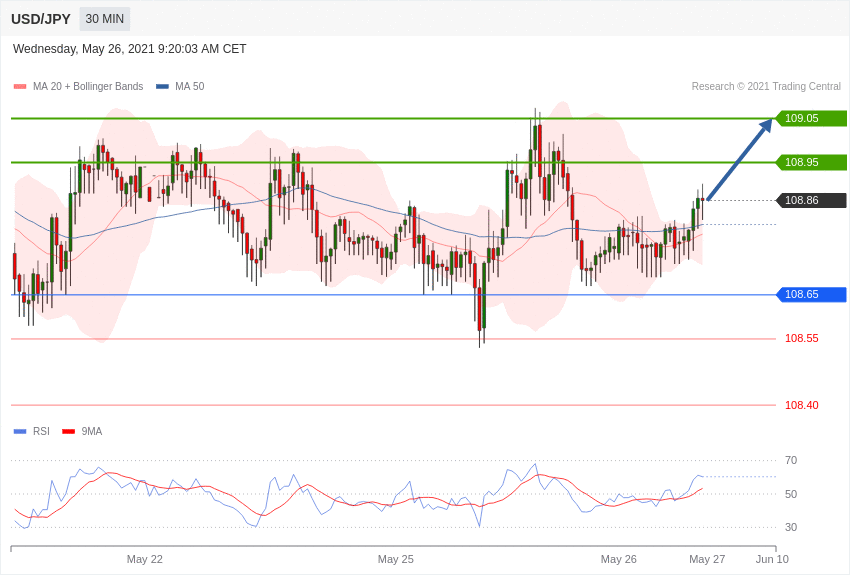Click the green 109.05 resistance price tag
The width and height of the screenshot is (850, 576).
point(812,118)
